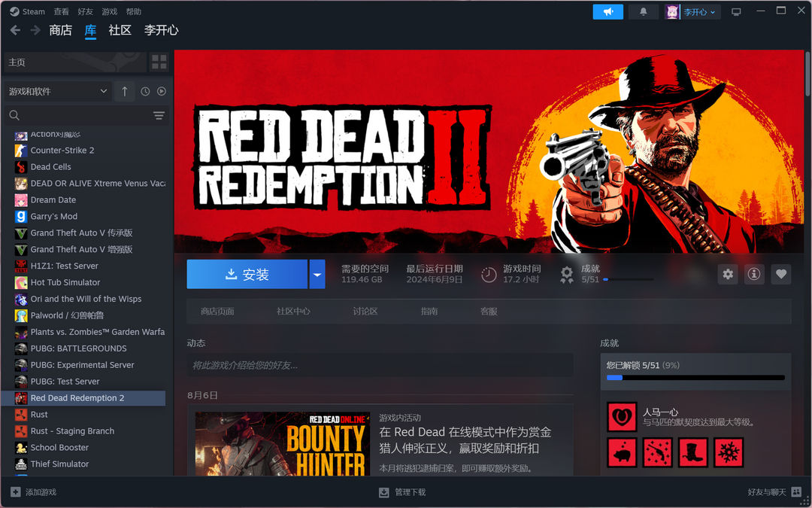The height and width of the screenshot is (508, 812).
Task: Open the game settings gear button
Action: coord(728,274)
